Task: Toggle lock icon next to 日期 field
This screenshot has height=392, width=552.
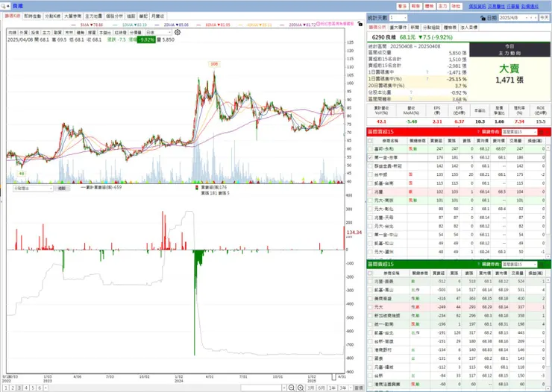Action: pos(483,18)
